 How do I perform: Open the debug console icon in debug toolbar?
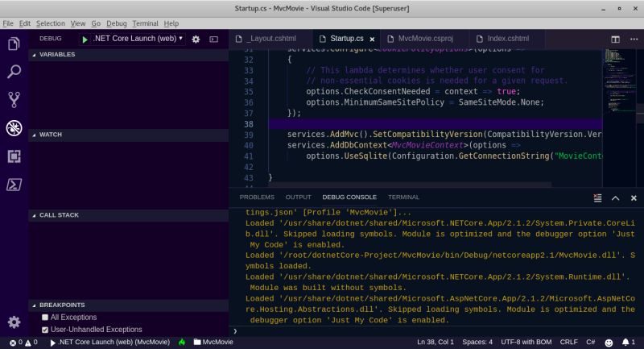[213, 39]
